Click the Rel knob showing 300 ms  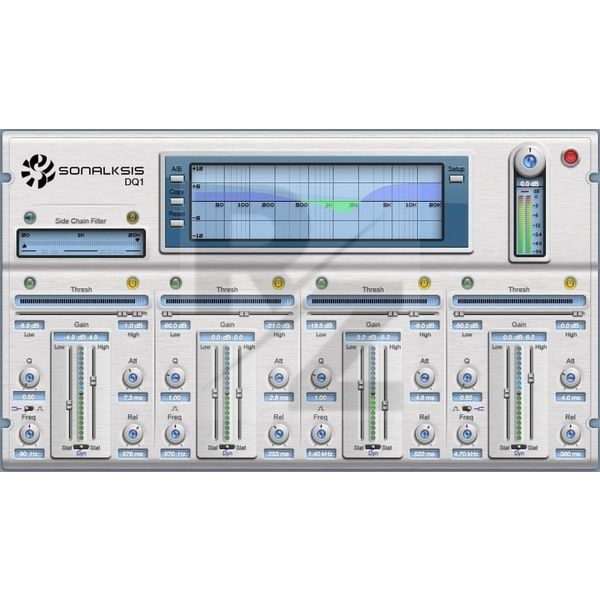click(571, 434)
